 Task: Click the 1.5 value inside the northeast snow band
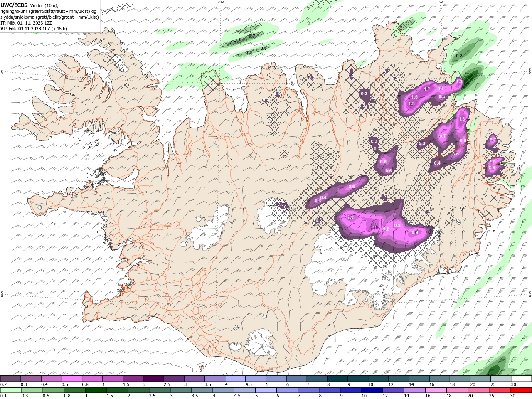click(414, 97)
